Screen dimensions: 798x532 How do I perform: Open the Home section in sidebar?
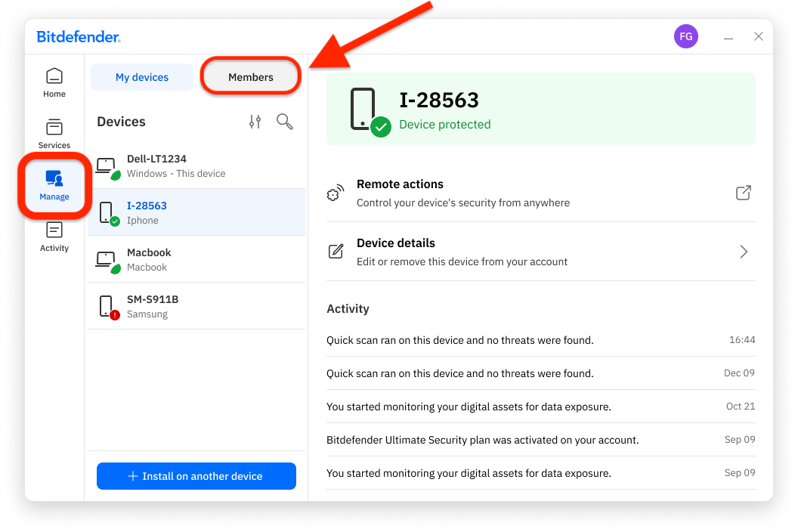pos(54,82)
